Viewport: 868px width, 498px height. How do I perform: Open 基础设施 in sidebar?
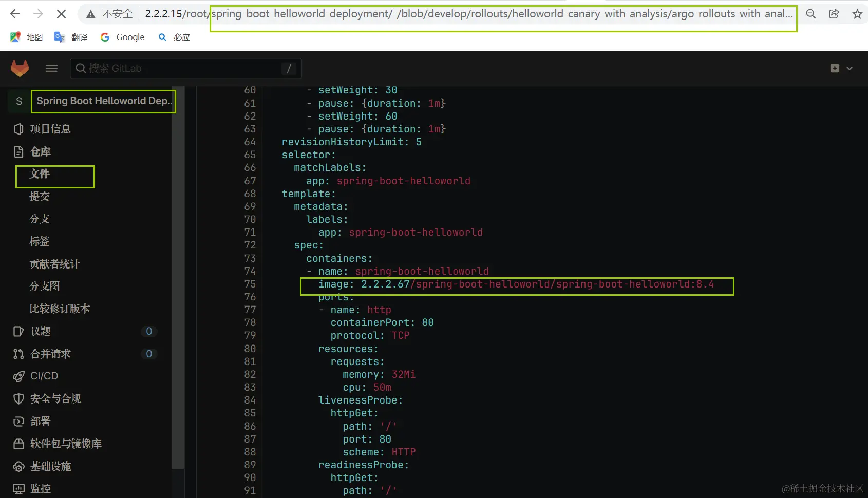click(x=50, y=466)
